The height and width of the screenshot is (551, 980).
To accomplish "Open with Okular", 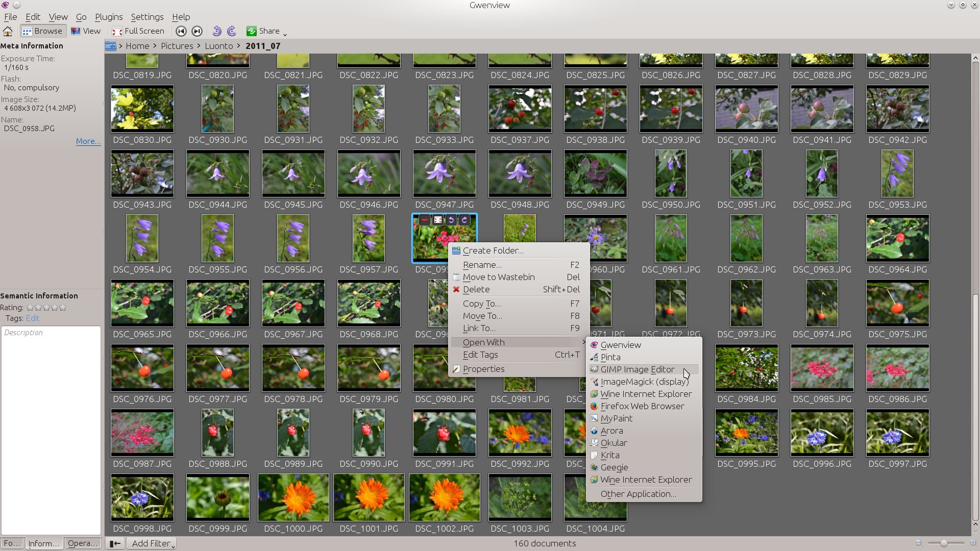I will click(x=644, y=443).
